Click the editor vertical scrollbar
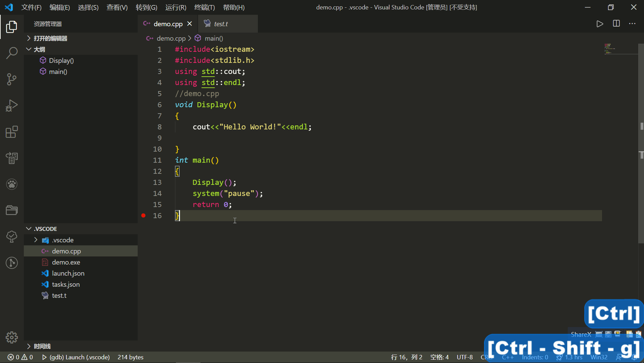Viewport: 644px width, 363px height. point(641,143)
